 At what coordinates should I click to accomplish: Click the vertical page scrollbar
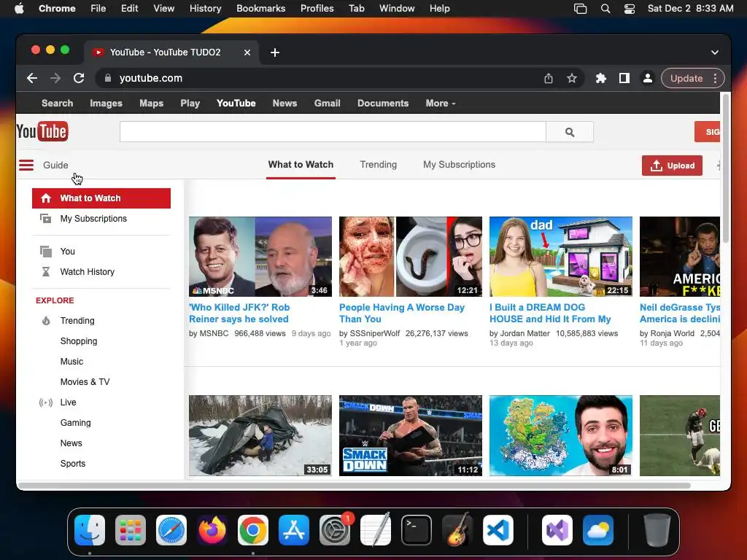(726, 169)
